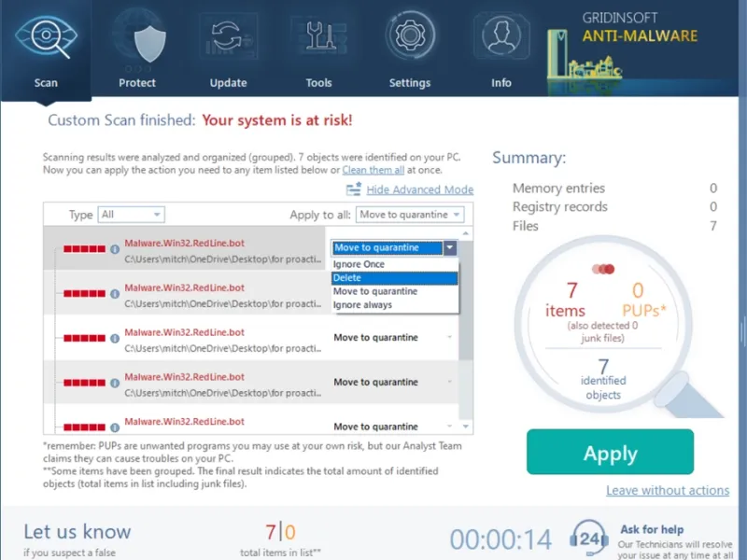Select fourth Malware.Win32.RedLine.bot entry name
This screenshot has width=747, height=560.
coord(184,377)
